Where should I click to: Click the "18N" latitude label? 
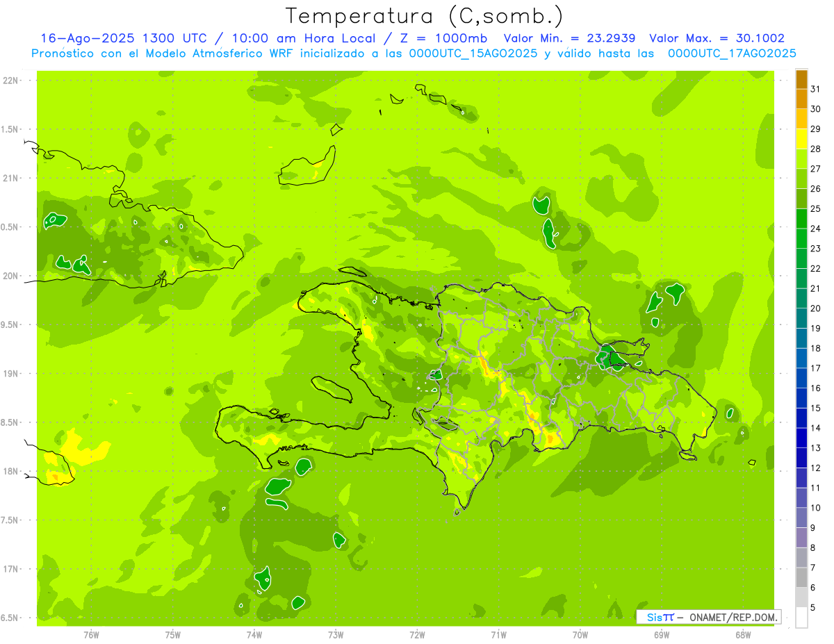click(x=12, y=471)
